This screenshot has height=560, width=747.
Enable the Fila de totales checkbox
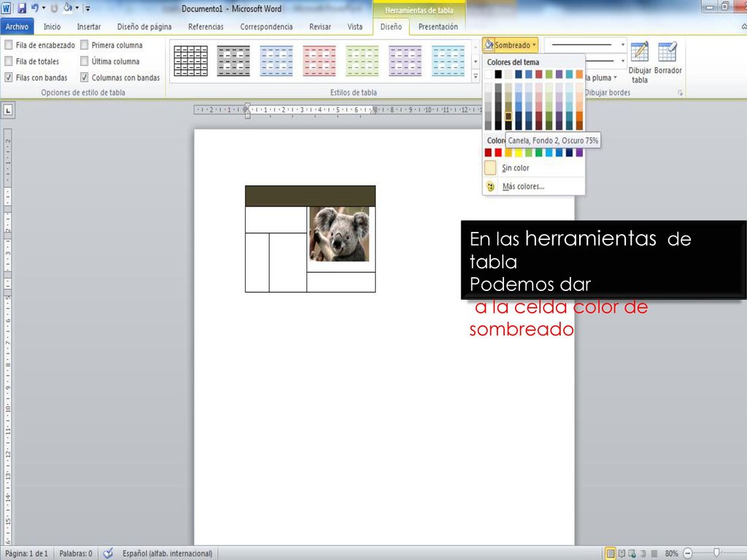click(x=9, y=61)
